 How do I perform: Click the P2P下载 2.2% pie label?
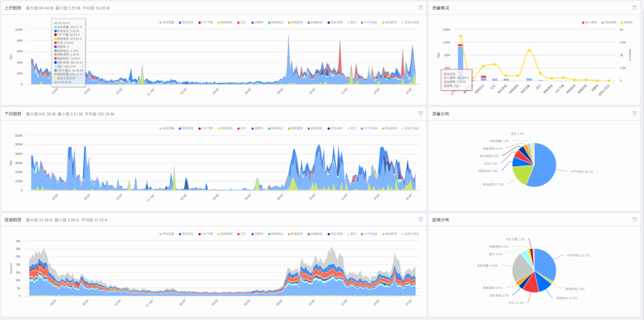pos(515,239)
